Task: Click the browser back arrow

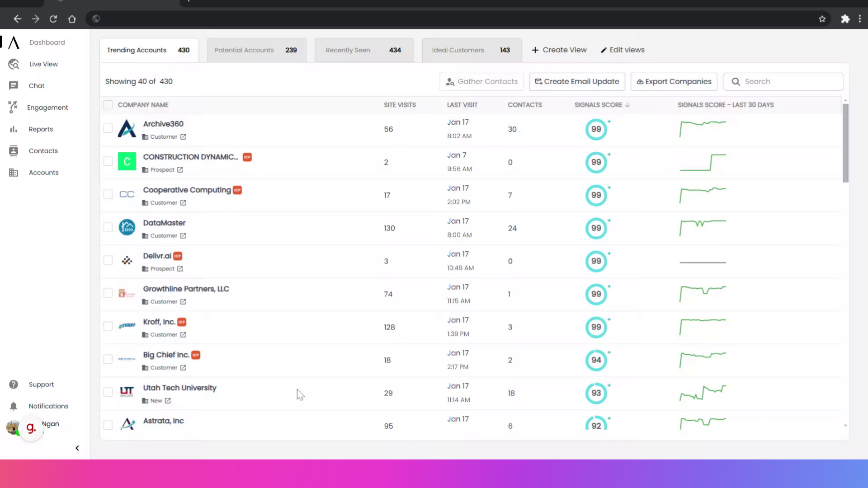Action: click(x=17, y=19)
